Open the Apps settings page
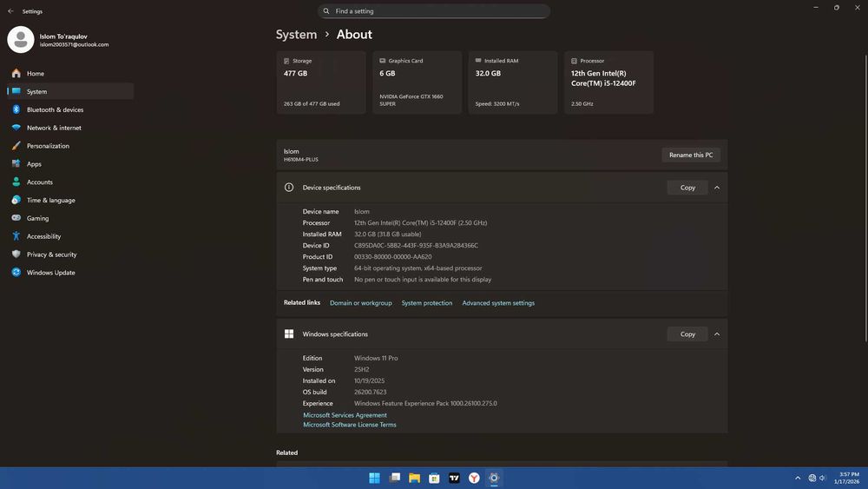Image resolution: width=868 pixels, height=489 pixels. click(x=70, y=164)
